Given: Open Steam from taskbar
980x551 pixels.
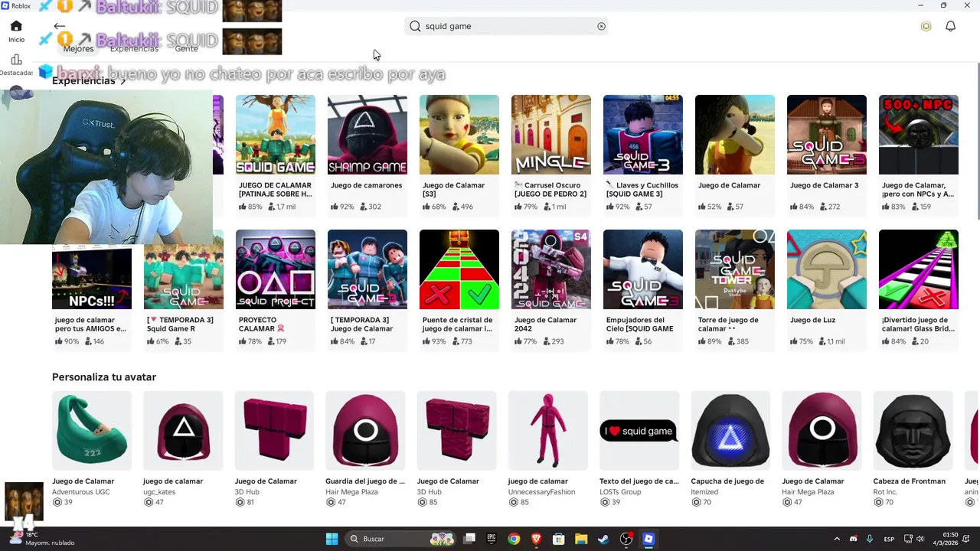Looking at the screenshot, I should coord(603,539).
